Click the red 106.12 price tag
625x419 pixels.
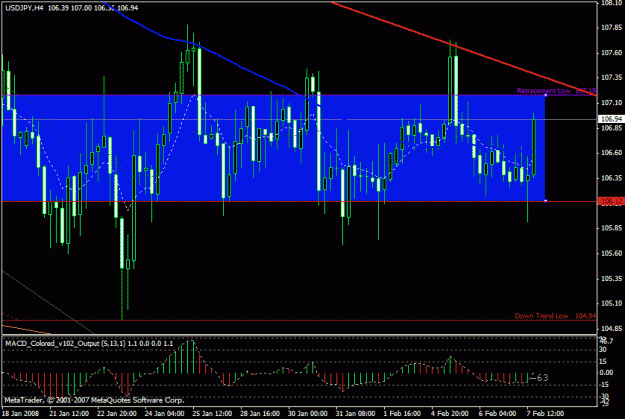[611, 201]
